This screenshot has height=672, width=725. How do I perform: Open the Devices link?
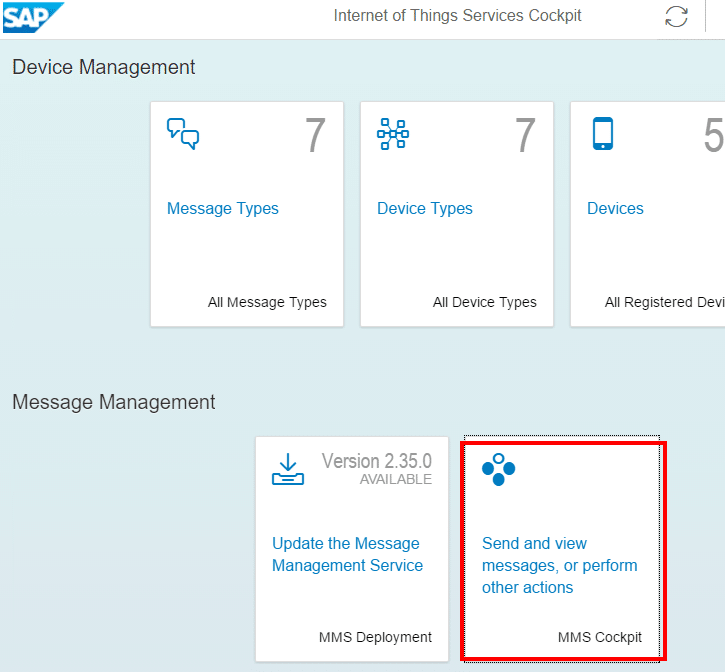[x=615, y=209]
